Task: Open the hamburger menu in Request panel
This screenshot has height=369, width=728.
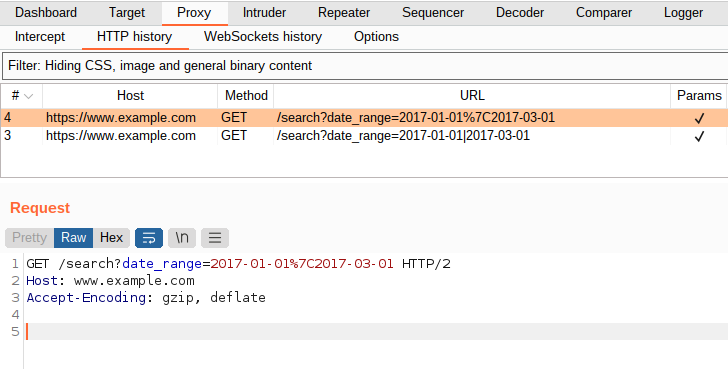Action: (214, 238)
